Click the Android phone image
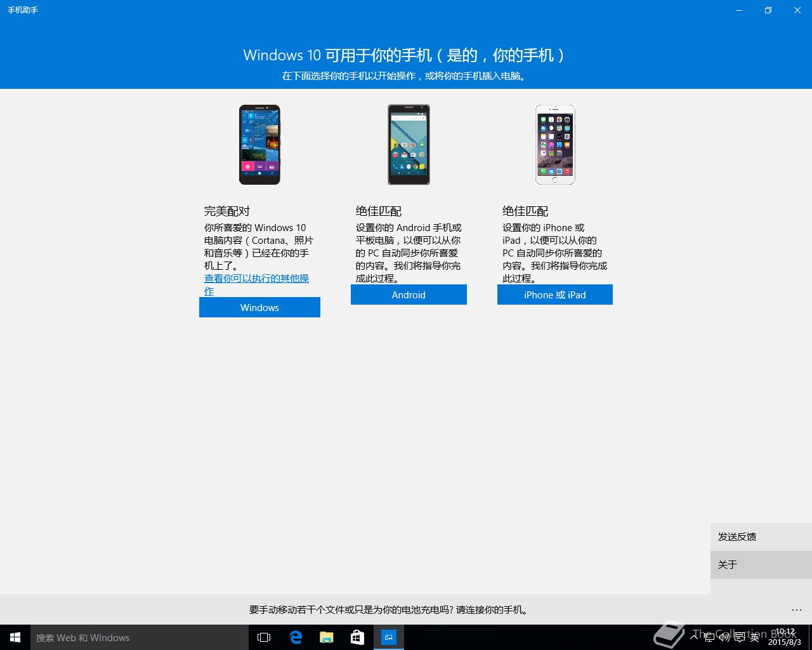Image resolution: width=812 pixels, height=650 pixels. [x=409, y=145]
